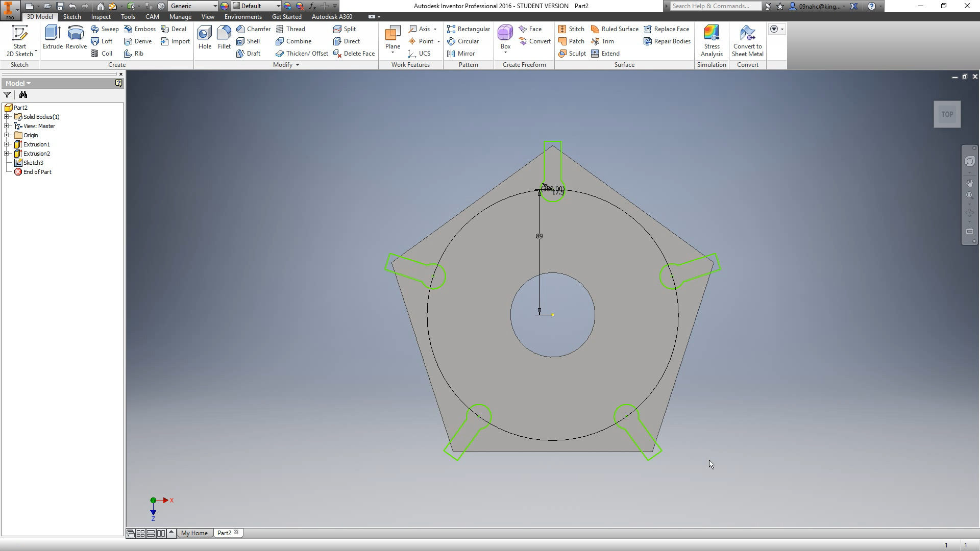This screenshot has width=980, height=551.
Task: Click Replace Face tool
Action: coord(667,29)
